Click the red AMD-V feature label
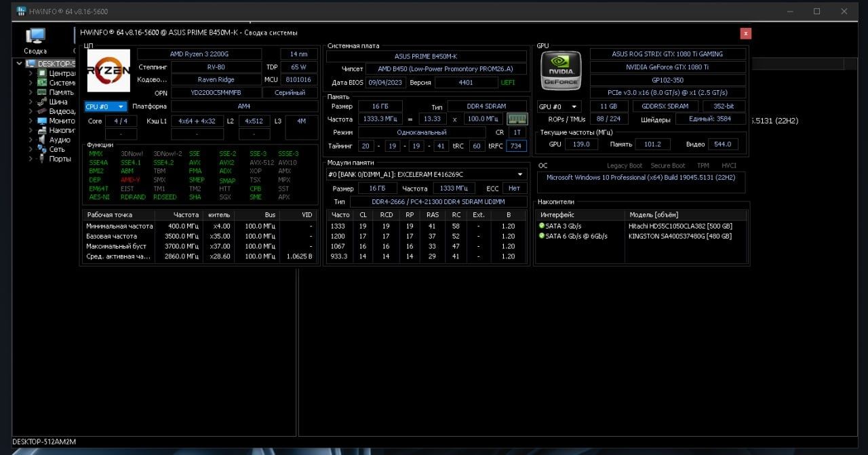The image size is (868, 455). 130,180
